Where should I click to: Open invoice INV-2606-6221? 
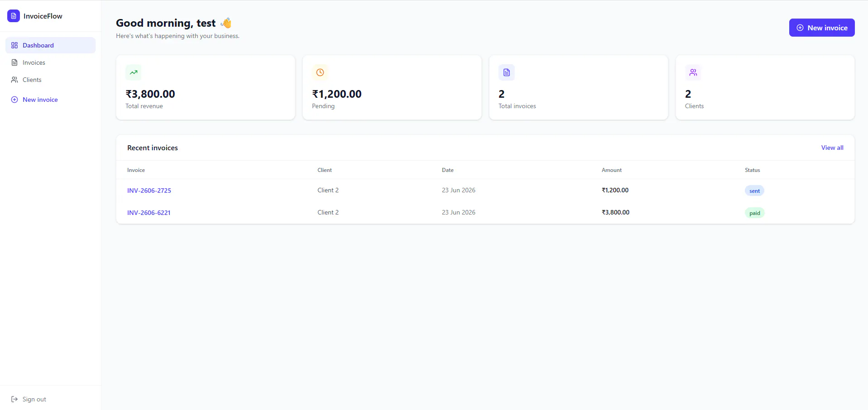coord(149,213)
